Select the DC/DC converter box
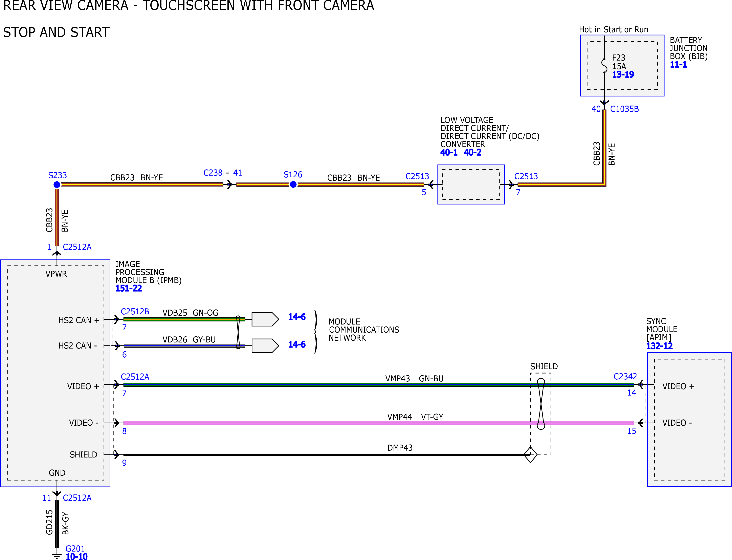Image resolution: width=732 pixels, height=560 pixels. (x=471, y=184)
